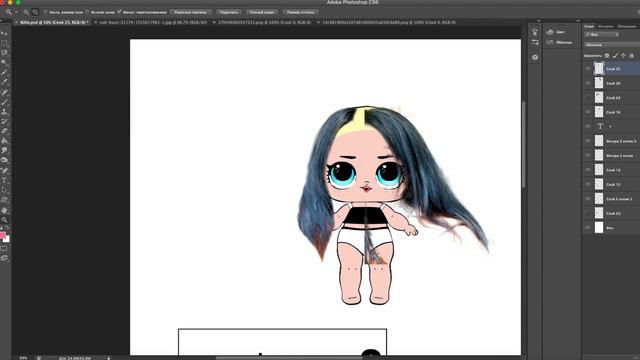
Task: Click 'Подогнать' fit screen button
Action: (229, 12)
